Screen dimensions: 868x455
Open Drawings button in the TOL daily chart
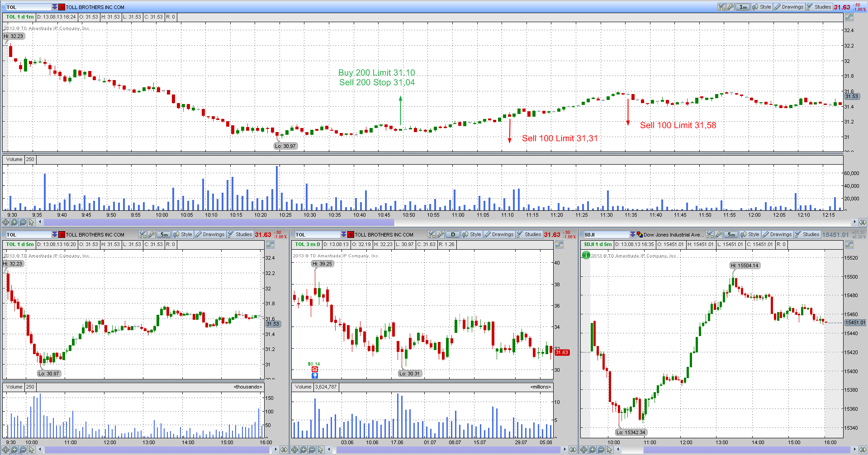(499, 234)
